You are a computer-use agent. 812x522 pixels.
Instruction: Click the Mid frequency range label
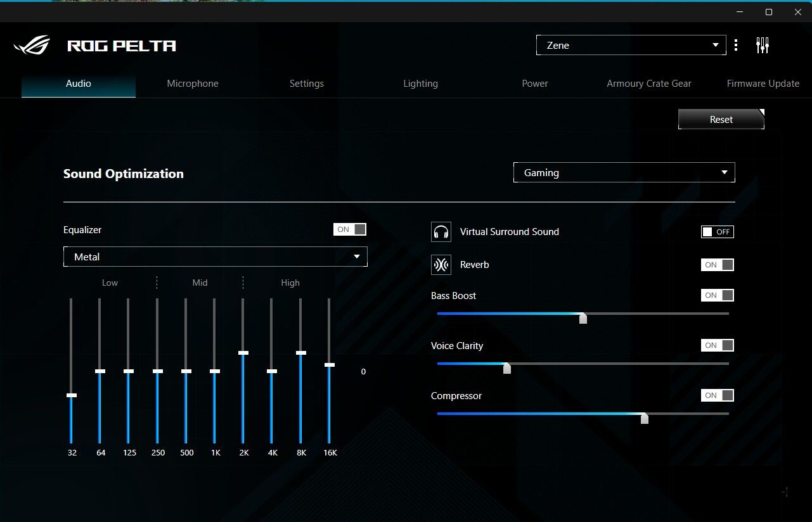tap(200, 283)
